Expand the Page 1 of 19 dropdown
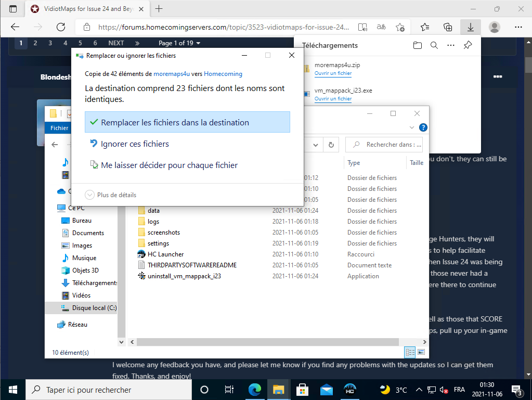This screenshot has height=400, width=532. pyautogui.click(x=179, y=43)
